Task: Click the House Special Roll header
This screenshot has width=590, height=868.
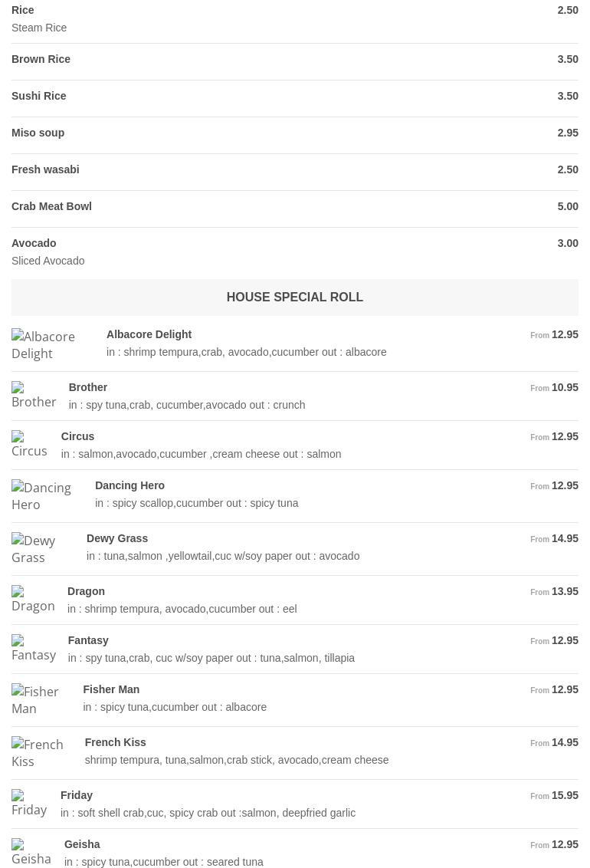Action: pyautogui.click(x=295, y=297)
